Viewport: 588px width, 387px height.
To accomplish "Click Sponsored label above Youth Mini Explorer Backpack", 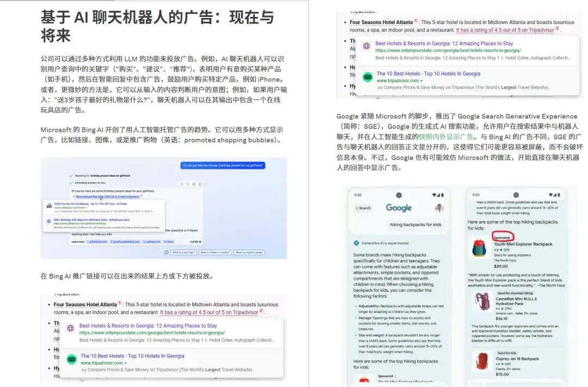I will pyautogui.click(x=502, y=238).
